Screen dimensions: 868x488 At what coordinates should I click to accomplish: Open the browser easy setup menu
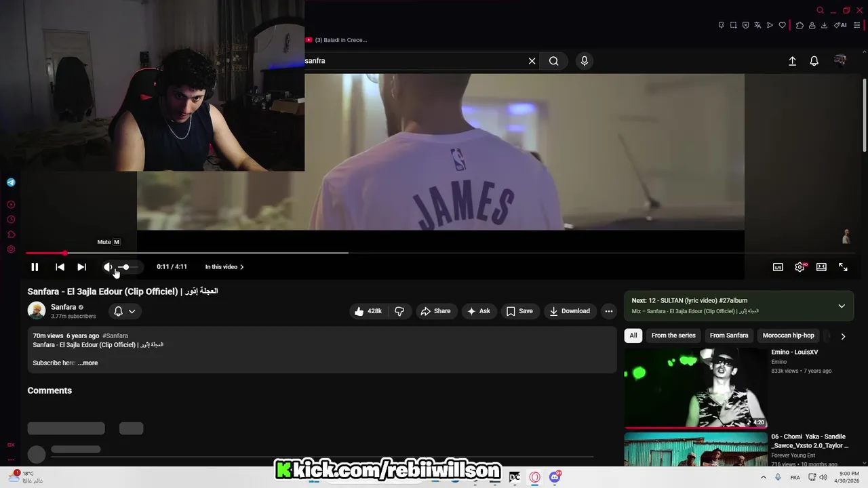click(856, 25)
